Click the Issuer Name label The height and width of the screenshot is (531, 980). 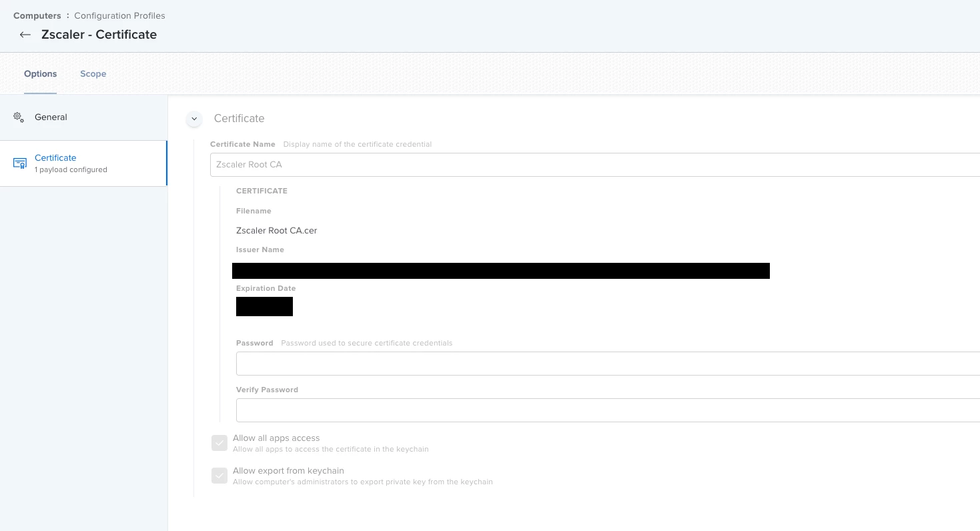click(x=260, y=249)
